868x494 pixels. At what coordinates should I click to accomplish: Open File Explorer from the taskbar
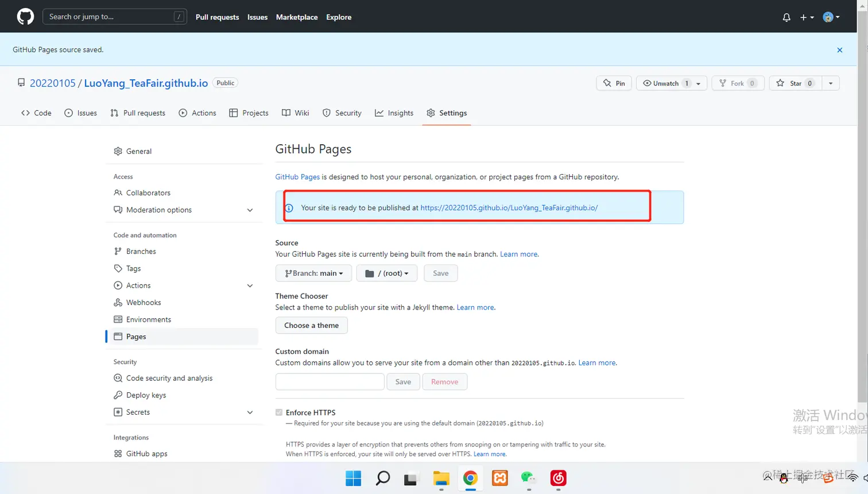(x=441, y=478)
